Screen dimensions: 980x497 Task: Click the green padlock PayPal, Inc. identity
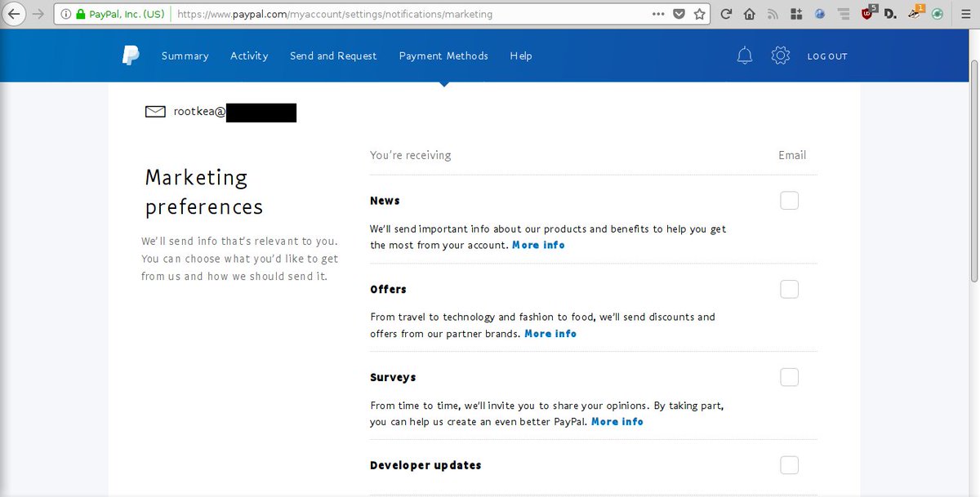coord(121,14)
